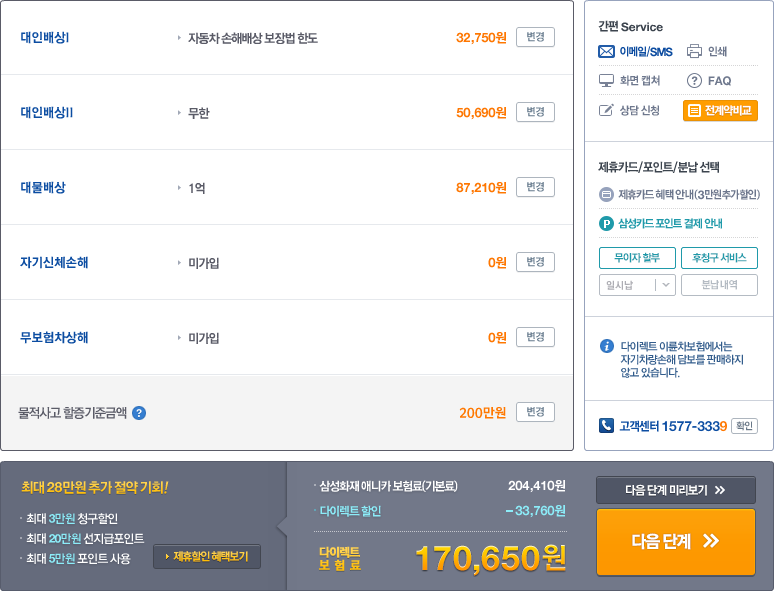Click 후청구 서비스 button

[719, 257]
